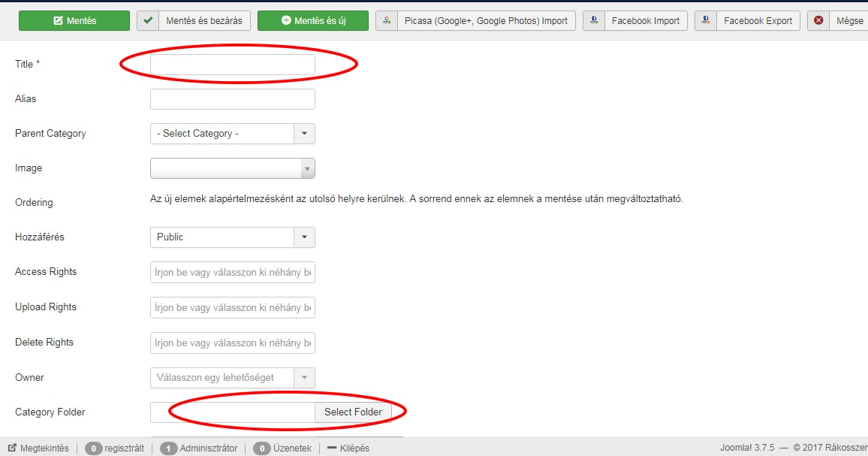Click the Owner field label
This screenshot has height=456, width=868.
click(29, 377)
